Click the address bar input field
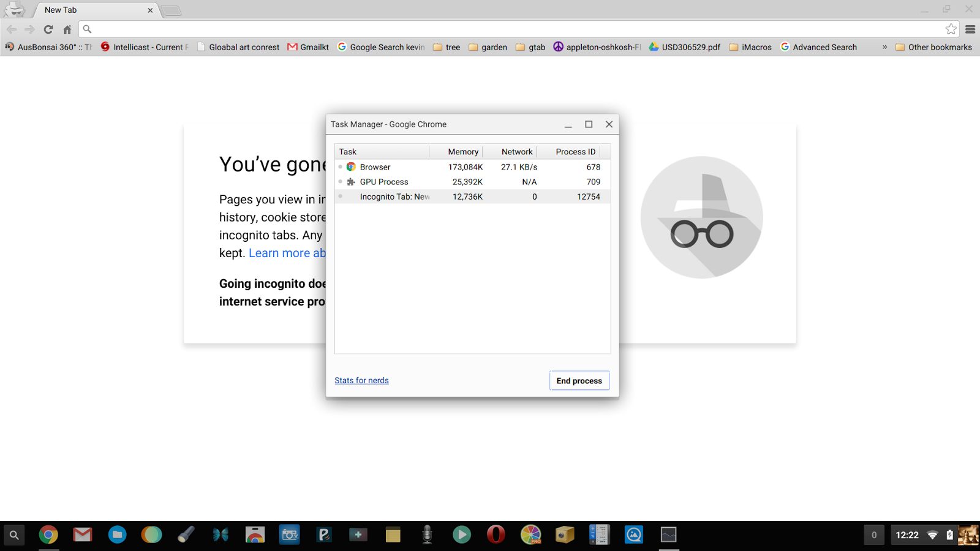This screenshot has height=551, width=980. tap(514, 29)
